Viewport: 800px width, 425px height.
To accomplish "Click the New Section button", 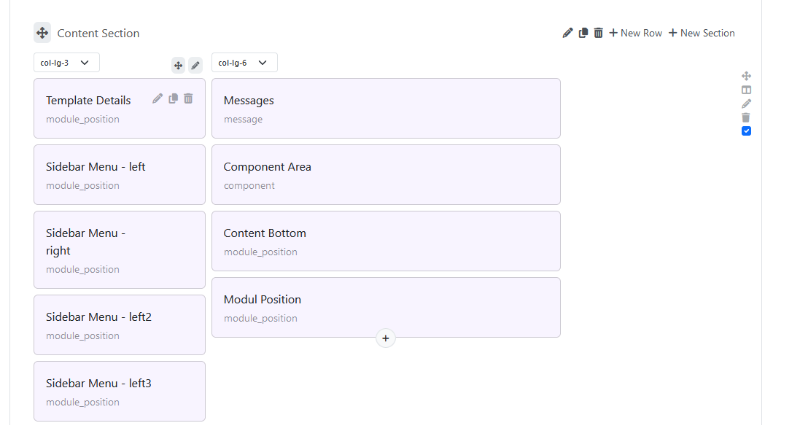I will pyautogui.click(x=701, y=33).
